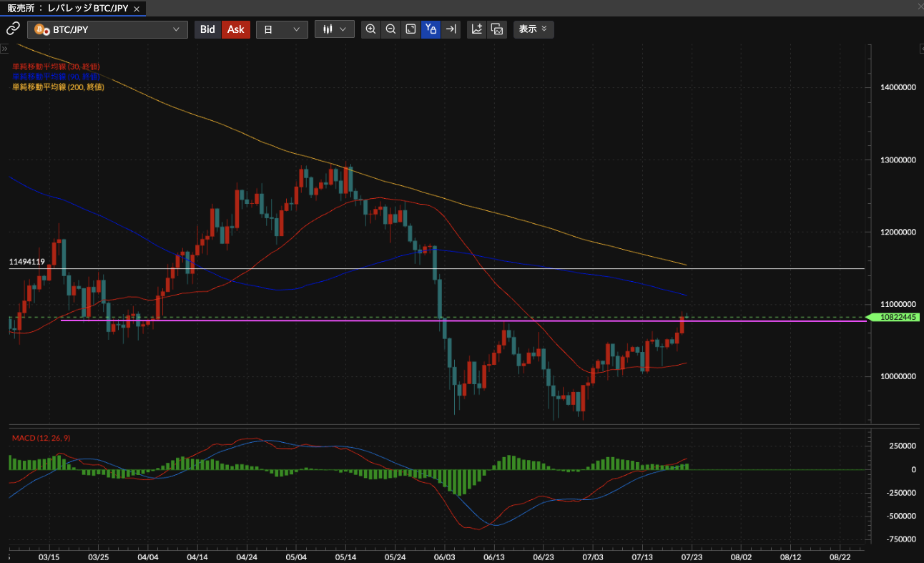This screenshot has width=924, height=563.
Task: Switch chart to Ask price
Action: pyautogui.click(x=236, y=29)
